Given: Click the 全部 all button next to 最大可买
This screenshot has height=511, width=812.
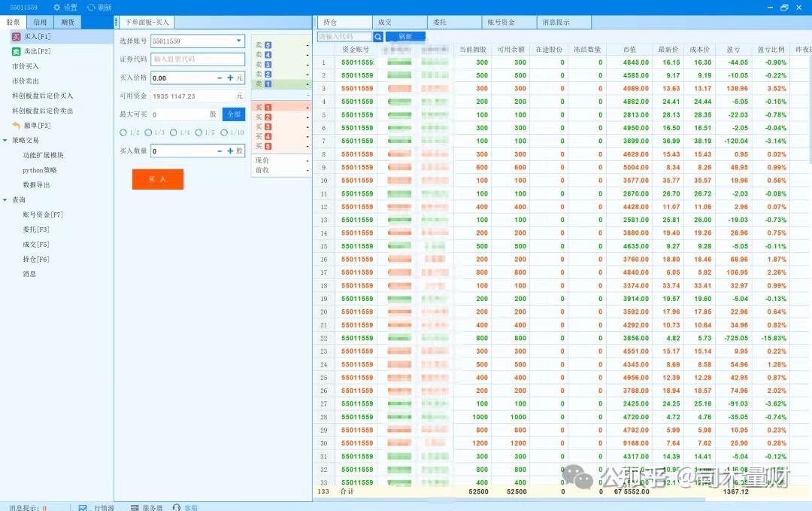Looking at the screenshot, I should [234, 114].
